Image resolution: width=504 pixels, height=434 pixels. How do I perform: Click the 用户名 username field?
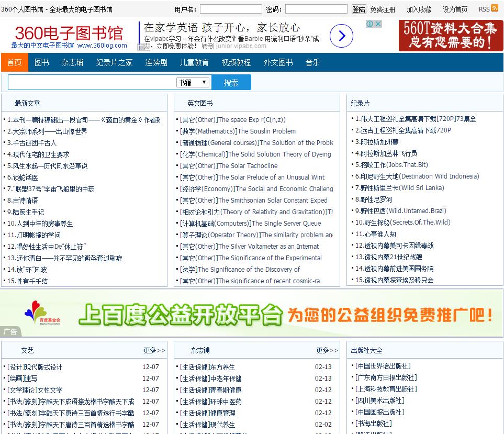[231, 9]
